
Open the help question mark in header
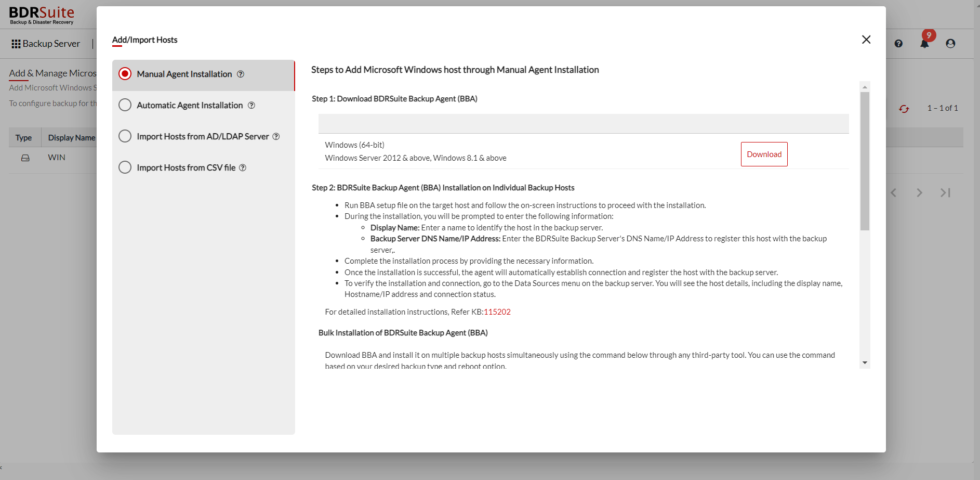click(x=898, y=44)
